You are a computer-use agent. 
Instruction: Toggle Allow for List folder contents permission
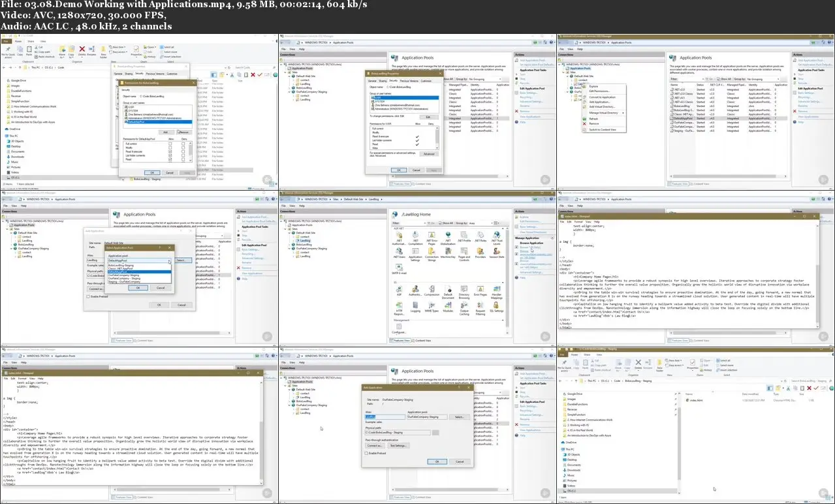pyautogui.click(x=170, y=156)
